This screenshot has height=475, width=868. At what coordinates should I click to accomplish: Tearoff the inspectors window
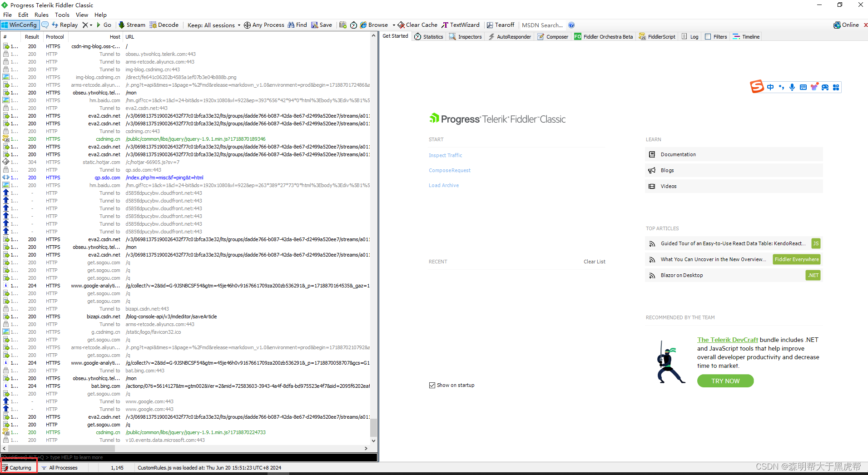pyautogui.click(x=501, y=25)
